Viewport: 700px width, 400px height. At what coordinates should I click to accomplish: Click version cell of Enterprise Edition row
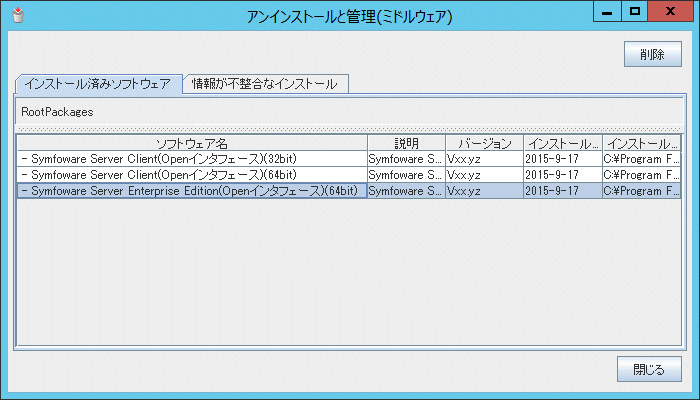(484, 191)
